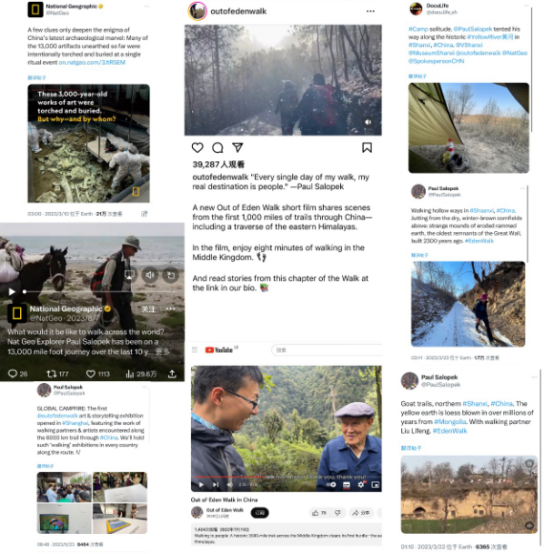Share the Instagram post via paper-plane icon

click(238, 147)
